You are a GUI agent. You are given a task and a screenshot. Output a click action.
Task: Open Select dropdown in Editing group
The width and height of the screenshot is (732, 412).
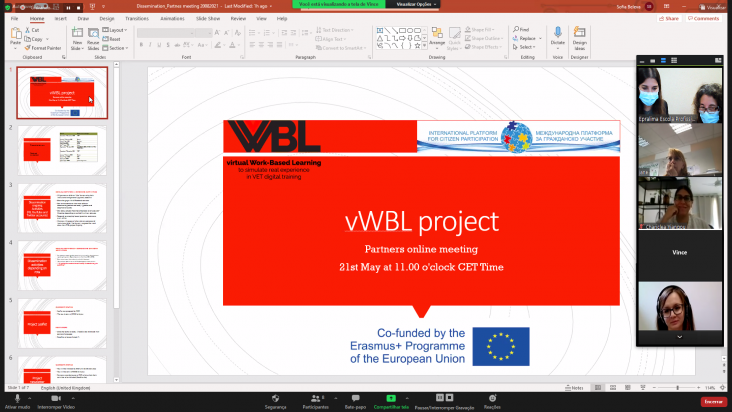pyautogui.click(x=524, y=47)
